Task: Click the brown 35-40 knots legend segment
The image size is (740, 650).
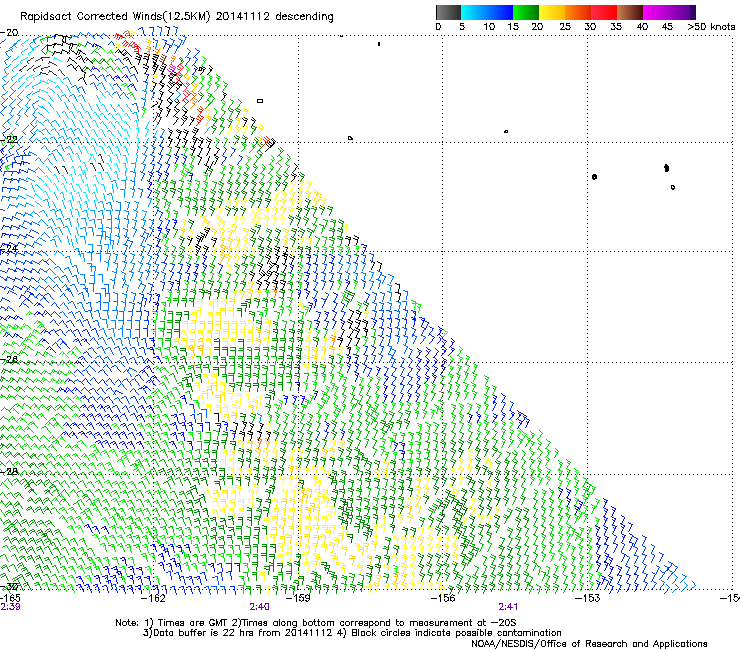Action: (x=630, y=12)
